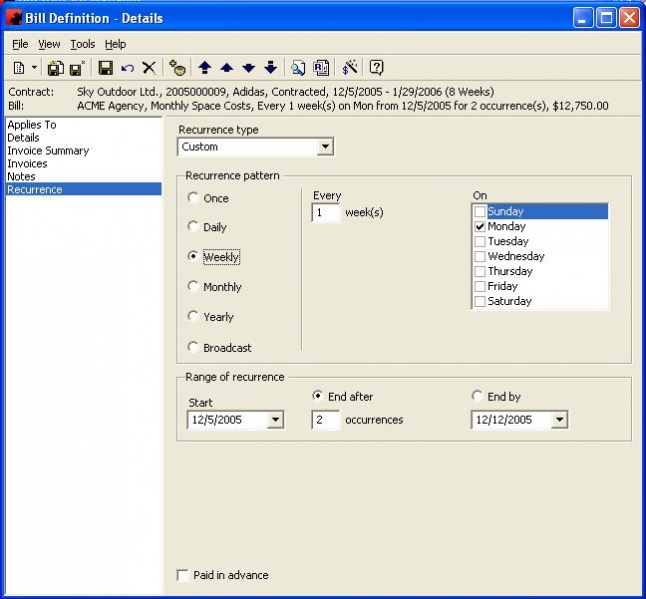Open the End by date dropdown
The width and height of the screenshot is (646, 599).
(x=558, y=420)
